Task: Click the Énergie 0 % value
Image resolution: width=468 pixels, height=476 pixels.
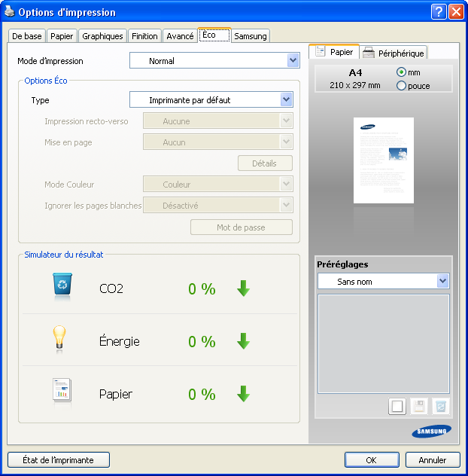Action: coord(202,341)
